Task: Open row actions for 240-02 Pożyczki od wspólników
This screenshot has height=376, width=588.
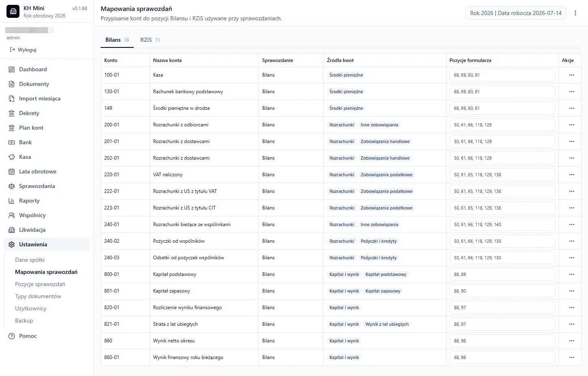Action: coord(571,241)
